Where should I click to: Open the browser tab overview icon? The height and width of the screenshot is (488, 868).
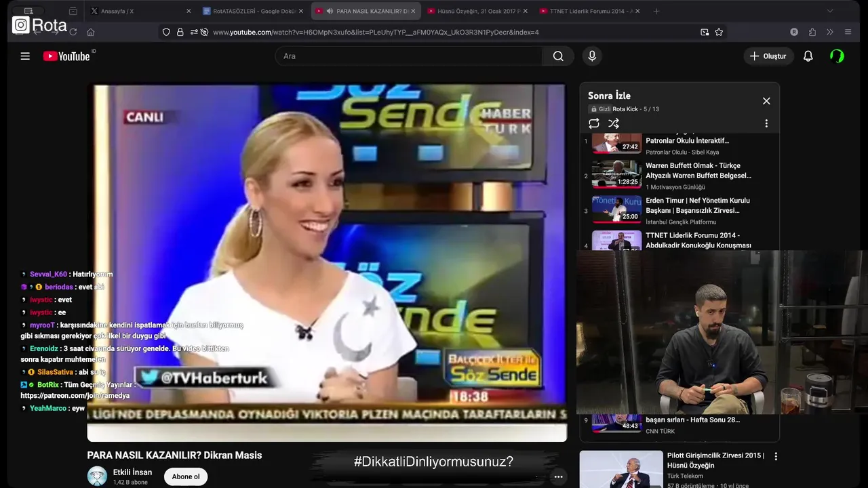click(73, 11)
